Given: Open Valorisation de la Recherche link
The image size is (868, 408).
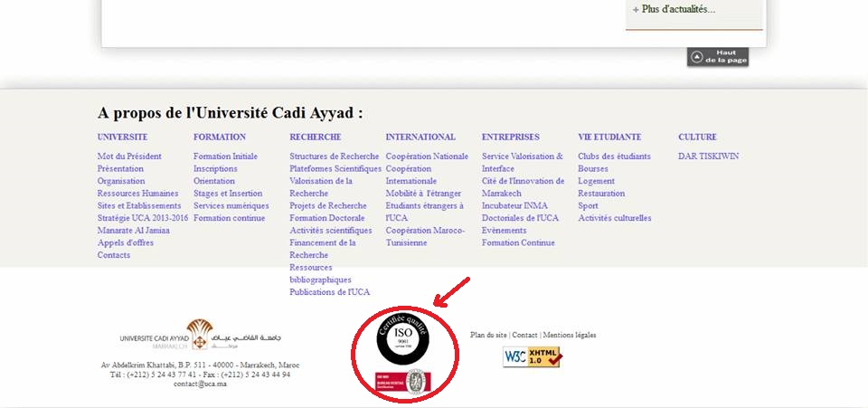Looking at the screenshot, I should tap(321, 187).
